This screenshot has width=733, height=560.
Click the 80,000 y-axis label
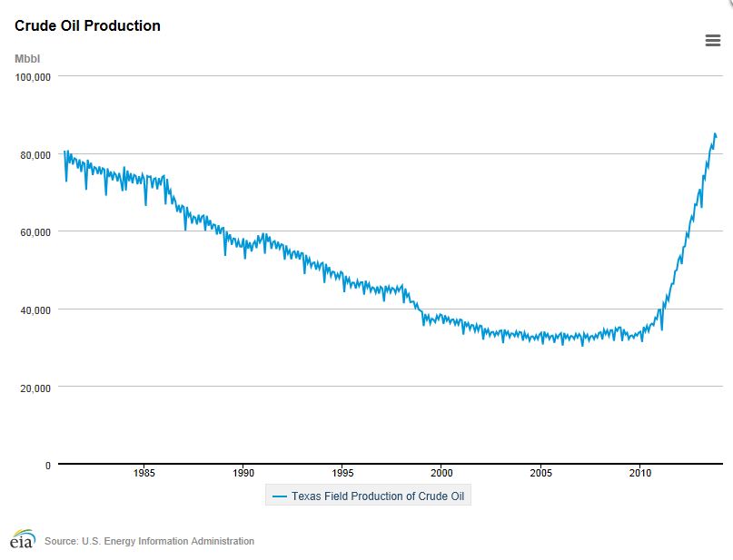click(x=37, y=154)
